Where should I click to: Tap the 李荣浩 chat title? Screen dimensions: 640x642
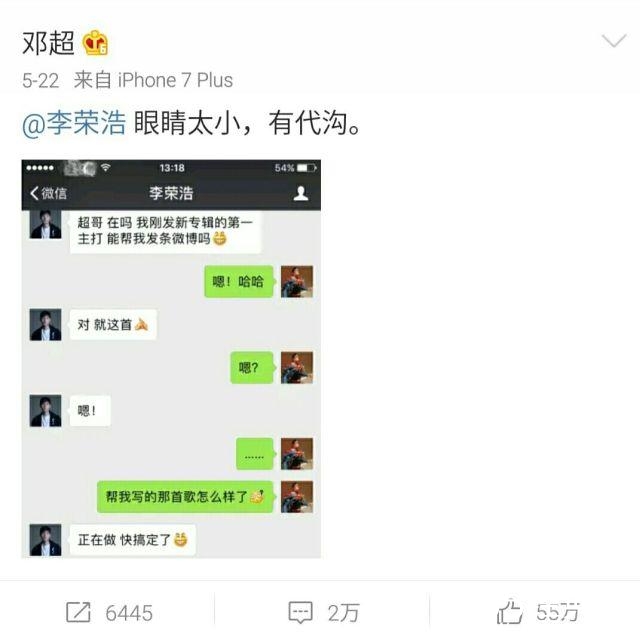click(171, 193)
